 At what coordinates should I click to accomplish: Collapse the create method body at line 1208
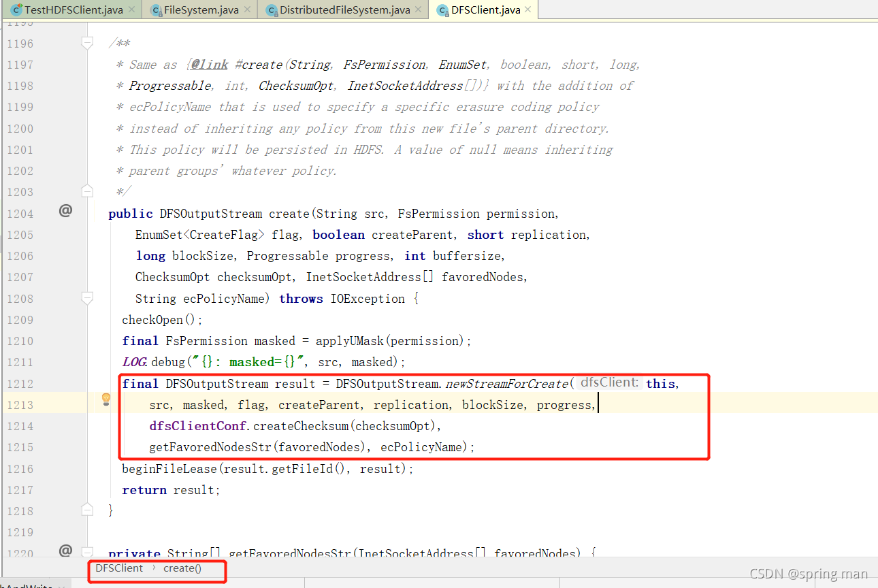(x=87, y=298)
